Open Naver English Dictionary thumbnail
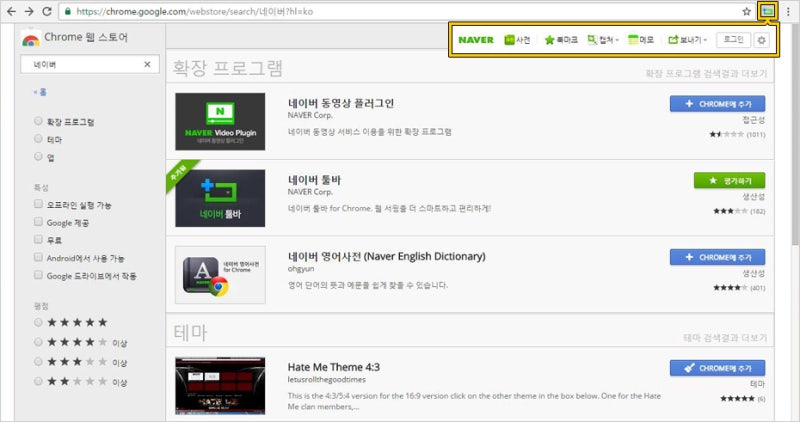This screenshot has height=422, width=800. (220, 275)
